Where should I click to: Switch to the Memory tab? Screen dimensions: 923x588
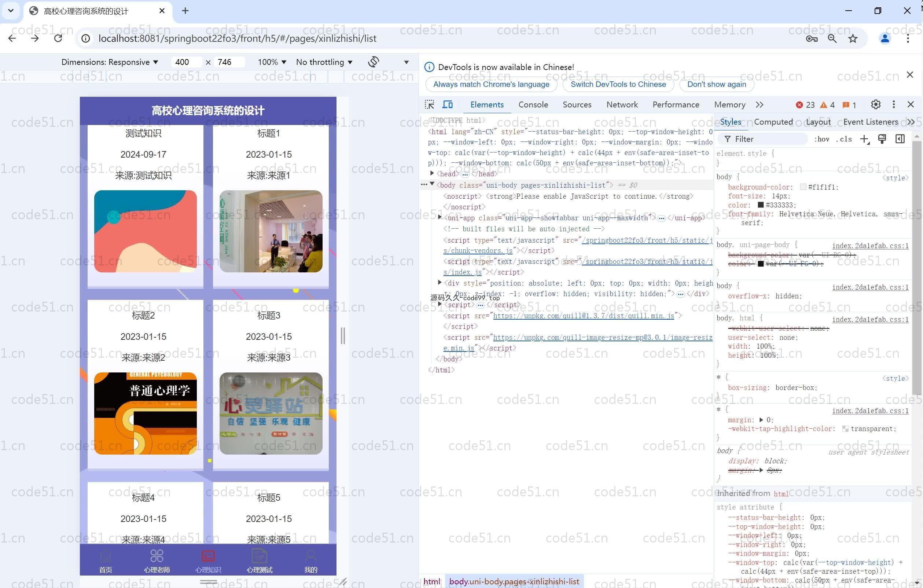(x=729, y=104)
